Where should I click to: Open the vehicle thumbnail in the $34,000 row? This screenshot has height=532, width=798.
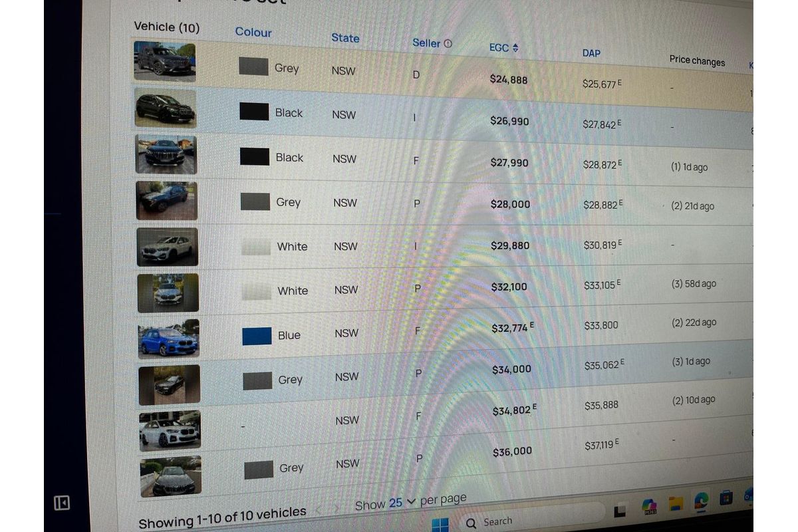tap(170, 384)
